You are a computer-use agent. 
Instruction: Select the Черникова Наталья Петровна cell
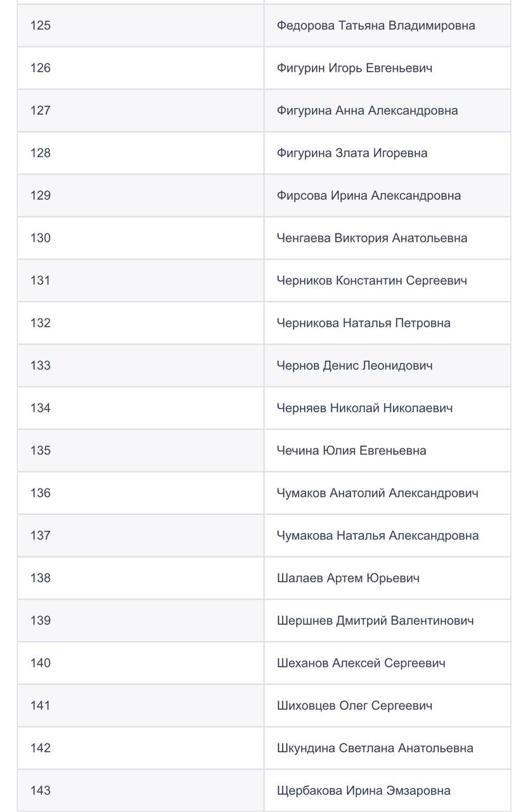363,323
